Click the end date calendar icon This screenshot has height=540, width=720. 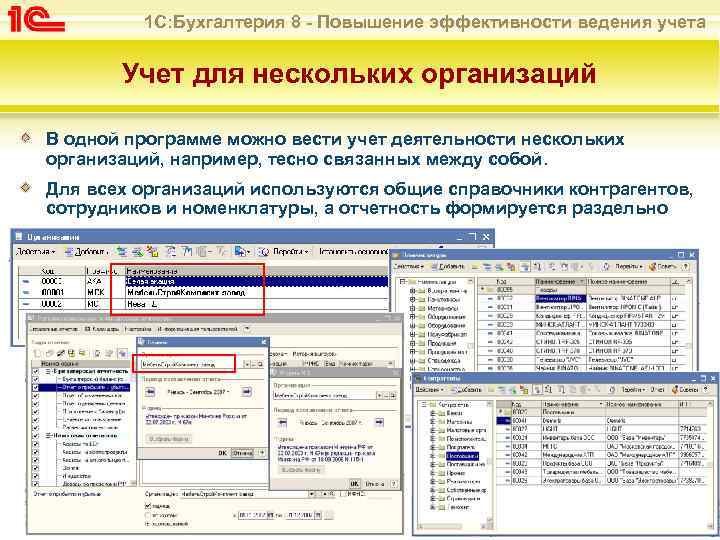[318, 515]
